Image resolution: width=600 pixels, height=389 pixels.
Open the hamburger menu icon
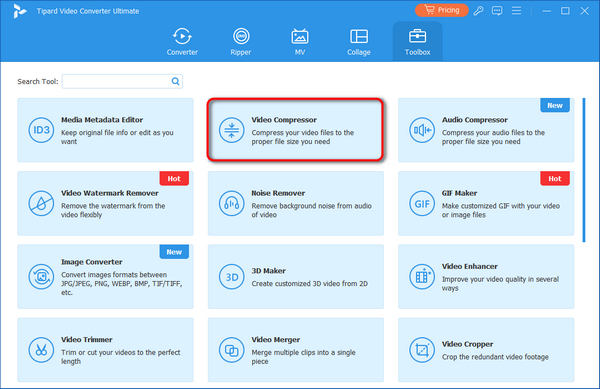tap(517, 11)
